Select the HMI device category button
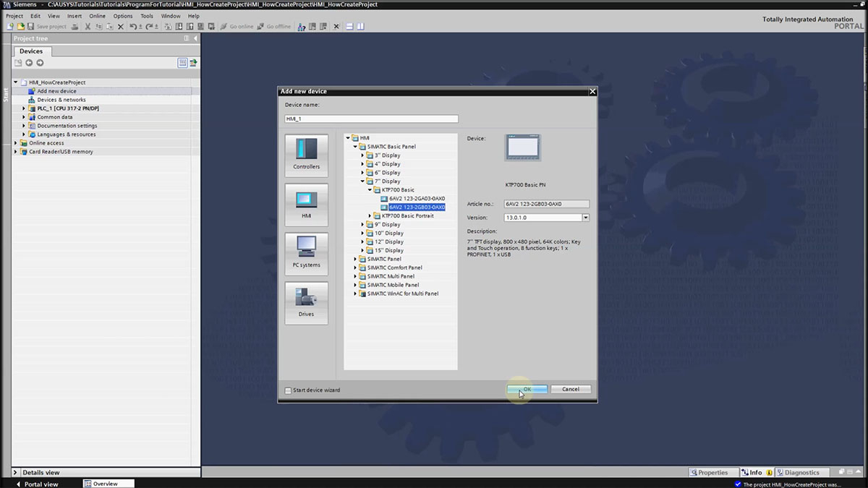 tap(306, 205)
